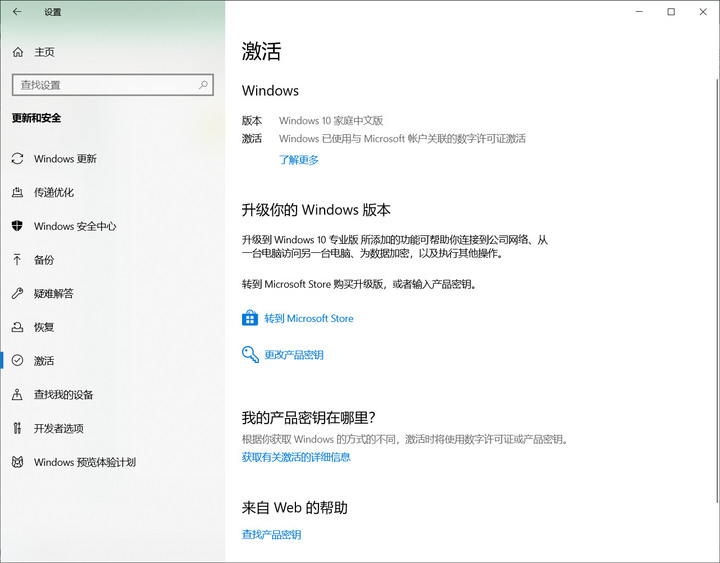
Task: Click the 升级你的 Windows 版本 heading
Action: 316,210
